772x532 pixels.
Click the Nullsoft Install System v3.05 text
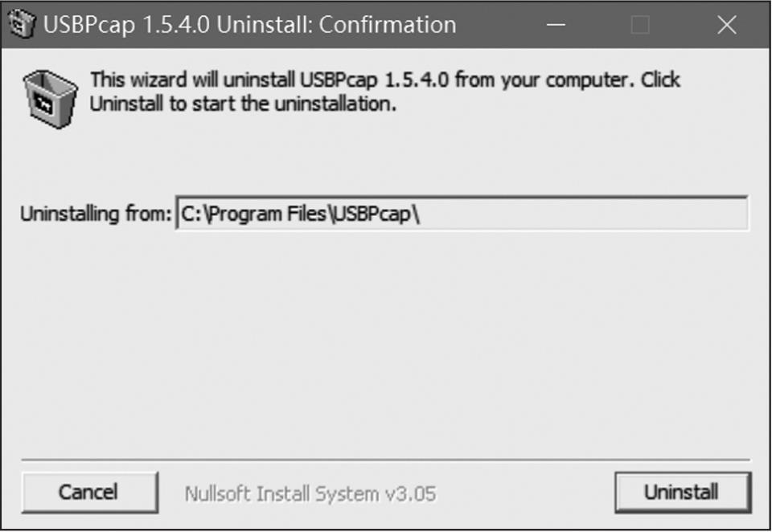point(310,493)
